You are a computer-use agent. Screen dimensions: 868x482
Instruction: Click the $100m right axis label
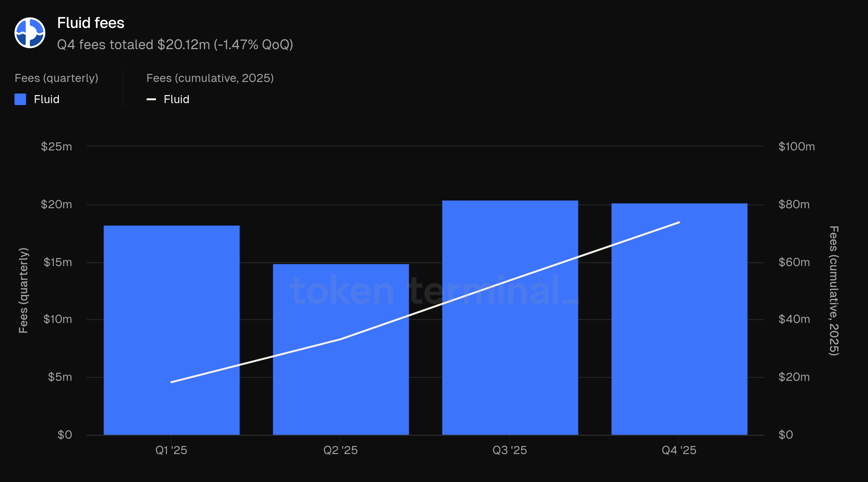click(x=796, y=147)
